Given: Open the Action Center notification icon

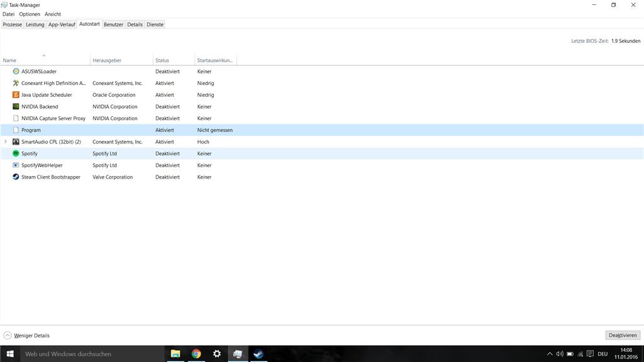Looking at the screenshot, I should [x=590, y=354].
